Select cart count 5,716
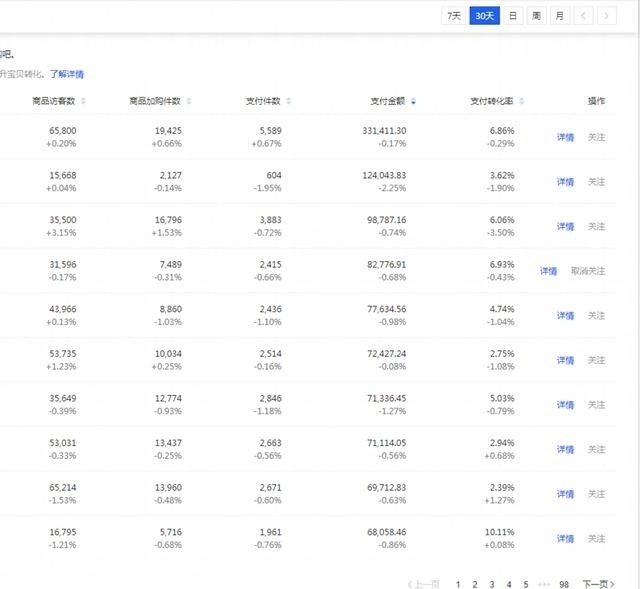Image resolution: width=640 pixels, height=589 pixels. point(171,532)
